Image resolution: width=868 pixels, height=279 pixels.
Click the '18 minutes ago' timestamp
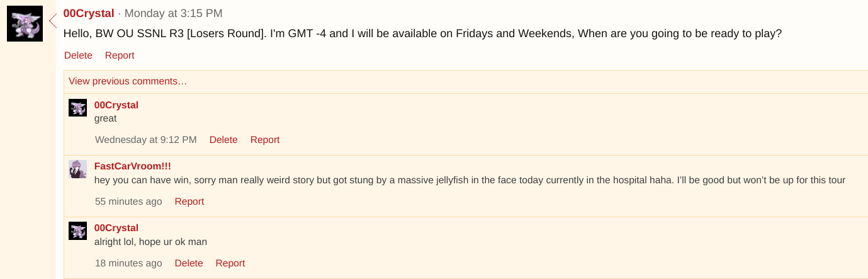pos(128,263)
